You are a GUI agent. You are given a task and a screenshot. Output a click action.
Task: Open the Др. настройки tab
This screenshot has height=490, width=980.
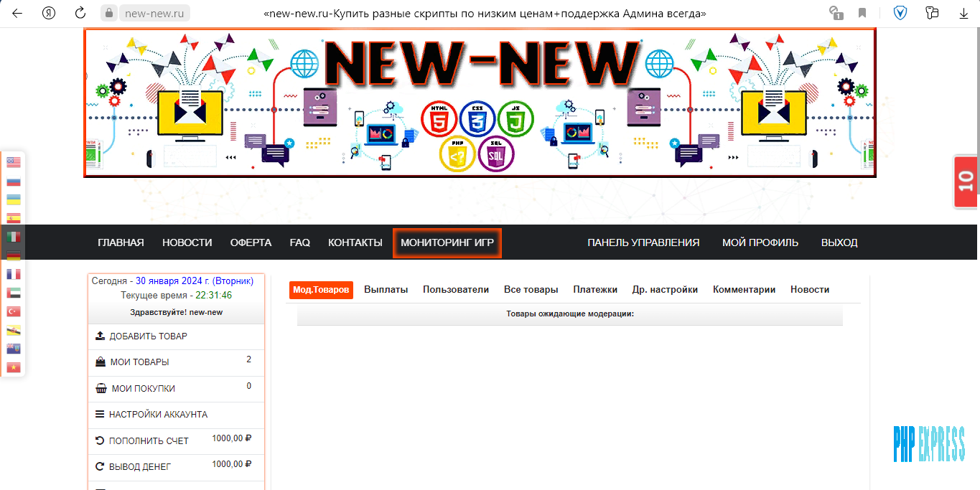point(665,290)
